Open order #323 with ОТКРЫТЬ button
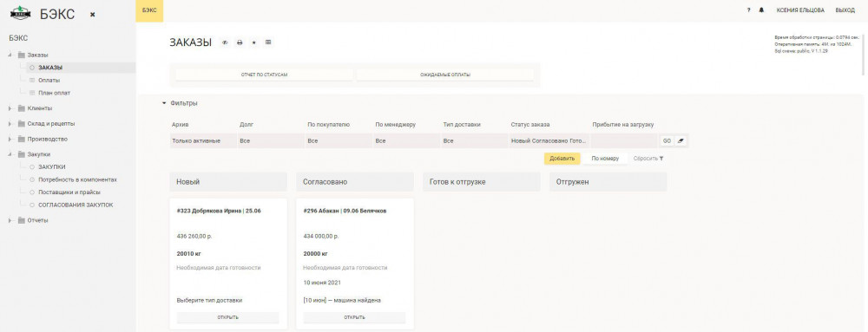This screenshot has height=332, width=868. coord(227,317)
